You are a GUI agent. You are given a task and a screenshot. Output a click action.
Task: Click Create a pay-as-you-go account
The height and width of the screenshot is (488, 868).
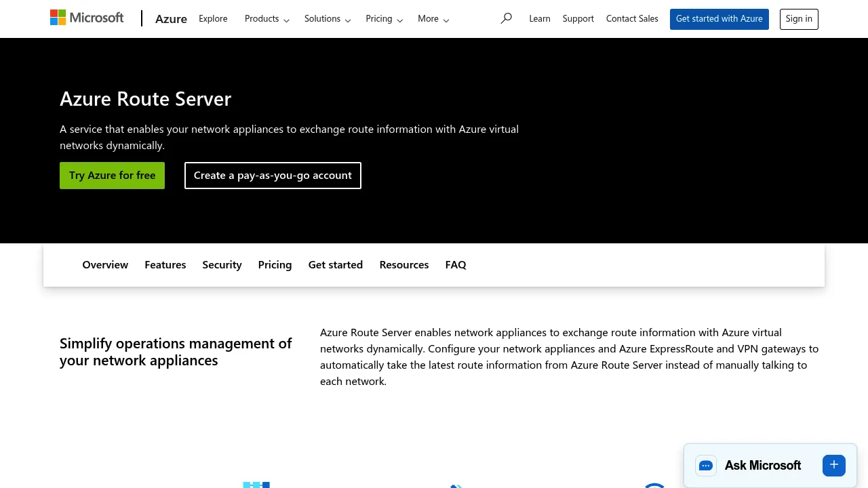tap(273, 176)
